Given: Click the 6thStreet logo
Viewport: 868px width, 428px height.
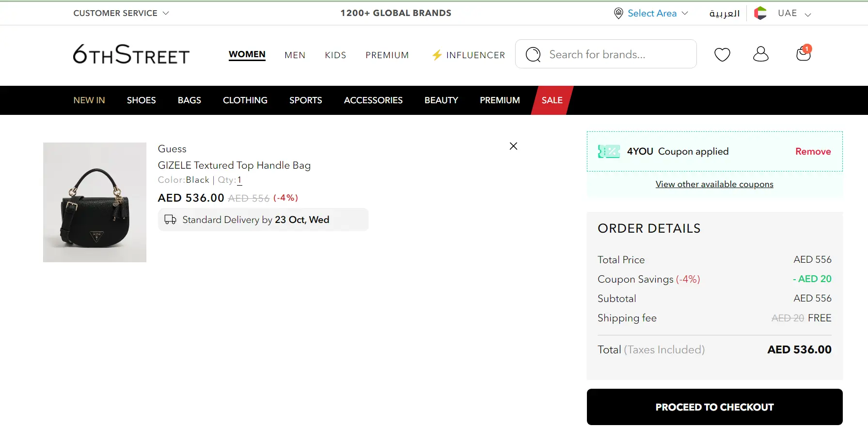Looking at the screenshot, I should (131, 54).
